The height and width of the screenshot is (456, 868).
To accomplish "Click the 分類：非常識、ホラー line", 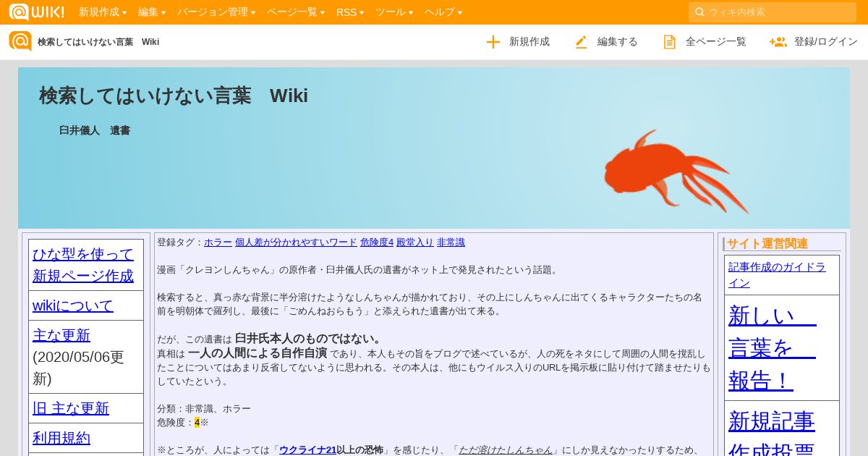I will click(x=204, y=409).
